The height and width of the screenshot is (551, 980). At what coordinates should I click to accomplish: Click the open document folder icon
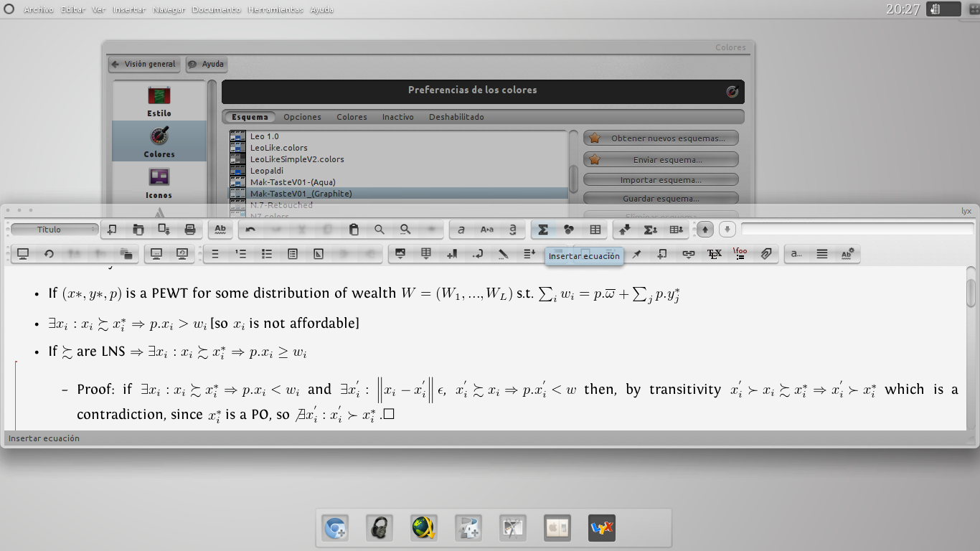[x=138, y=230]
